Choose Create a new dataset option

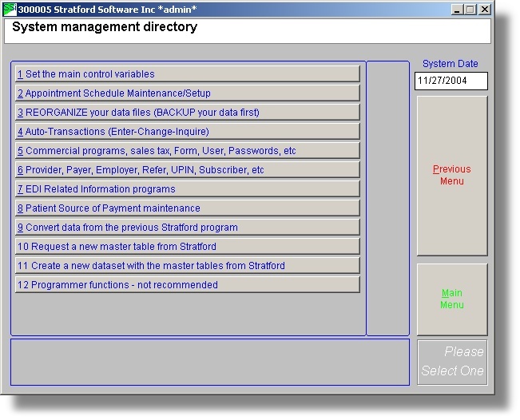(188, 266)
